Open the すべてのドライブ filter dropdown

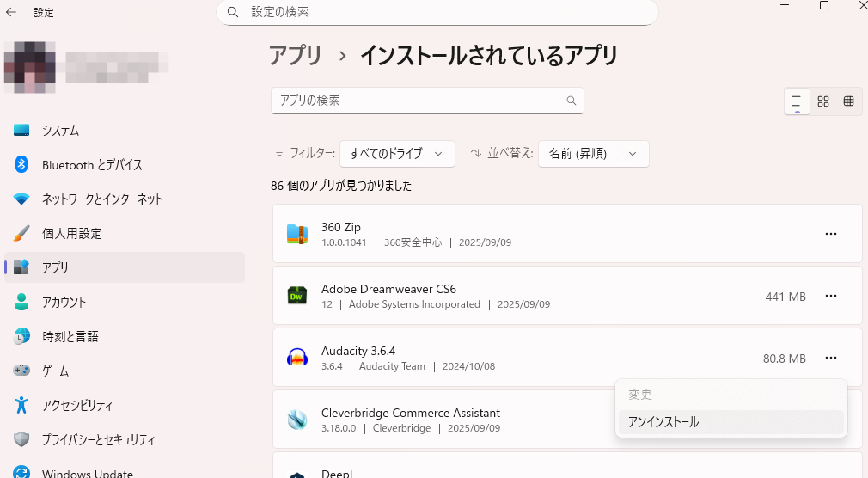click(x=397, y=153)
